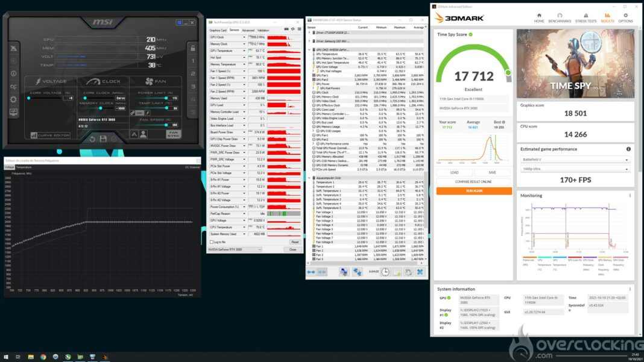Toggle the Afterburner profile lock icon
This screenshot has width=644, height=362.
click(192, 48)
